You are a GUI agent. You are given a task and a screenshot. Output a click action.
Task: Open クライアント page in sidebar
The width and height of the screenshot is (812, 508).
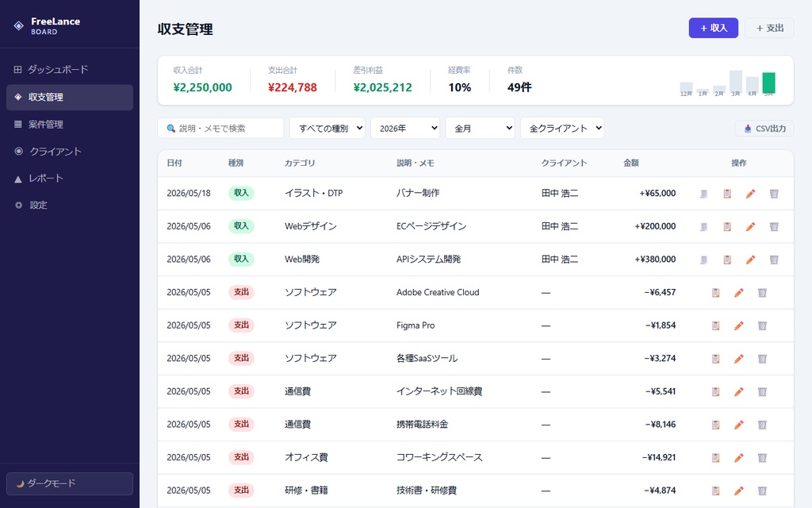coord(70,152)
